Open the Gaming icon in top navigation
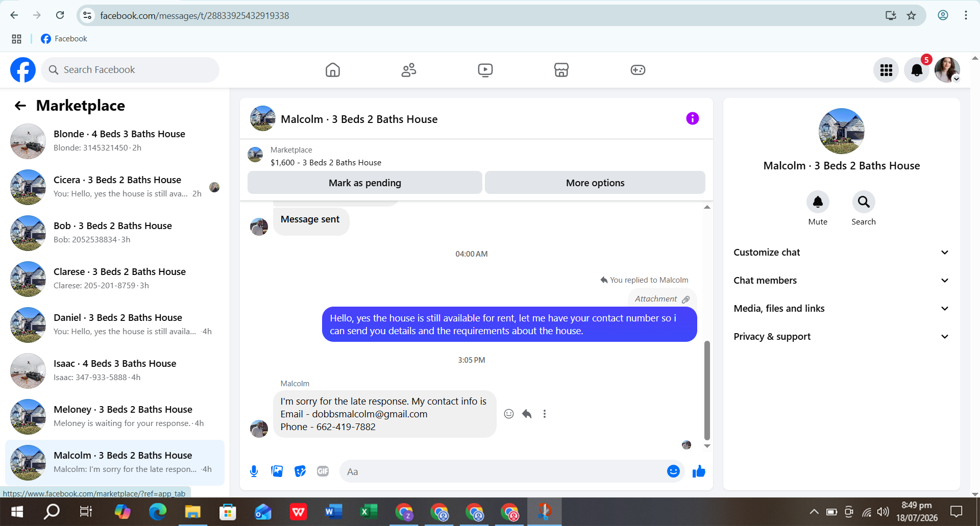This screenshot has width=980, height=526. [x=638, y=70]
